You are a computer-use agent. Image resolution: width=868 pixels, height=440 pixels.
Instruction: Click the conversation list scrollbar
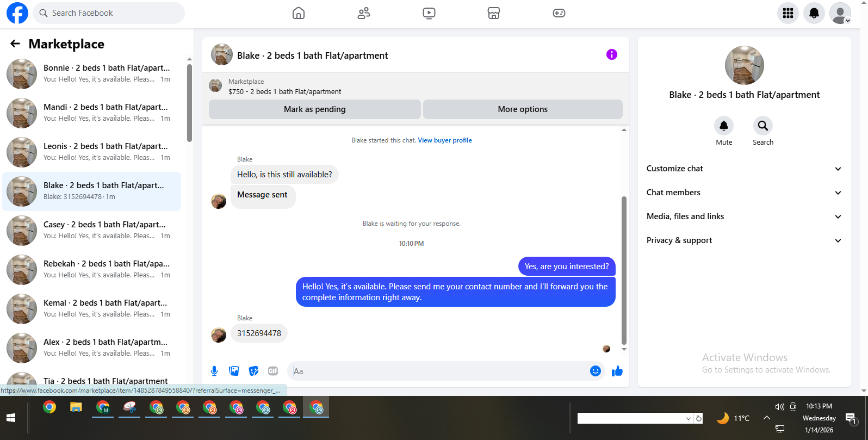point(189,103)
